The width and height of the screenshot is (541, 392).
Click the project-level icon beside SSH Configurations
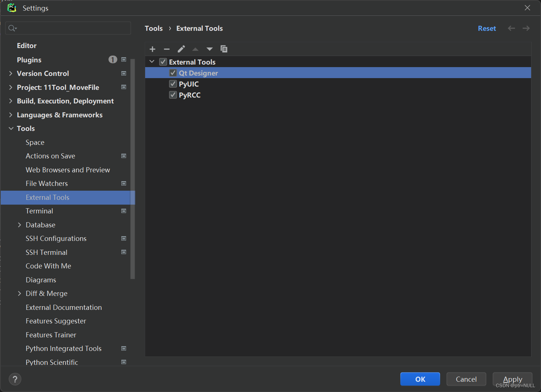click(124, 238)
